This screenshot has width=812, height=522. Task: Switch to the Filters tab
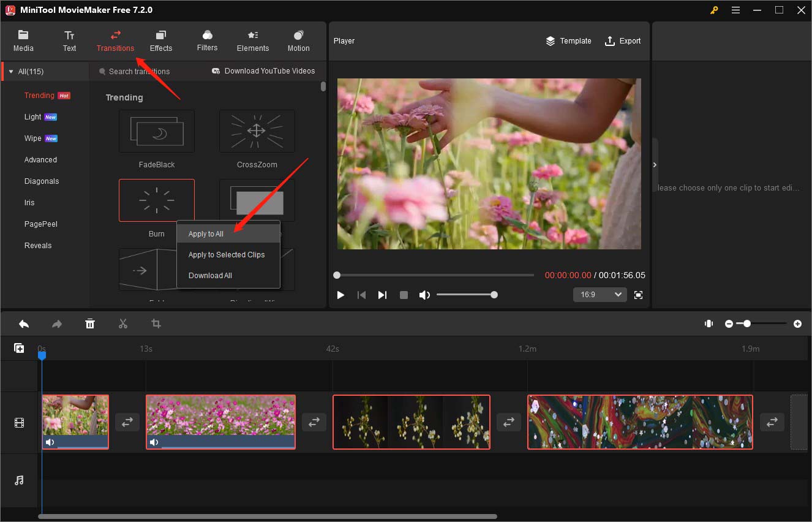pyautogui.click(x=207, y=41)
